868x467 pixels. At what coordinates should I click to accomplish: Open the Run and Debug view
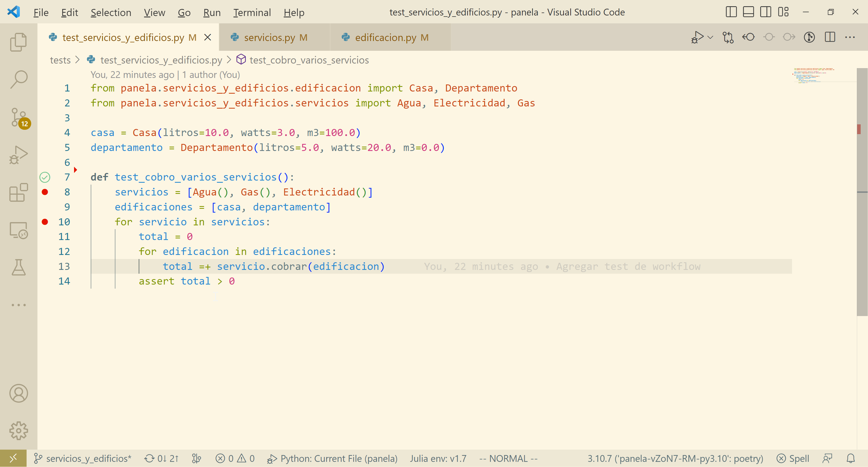tap(18, 155)
